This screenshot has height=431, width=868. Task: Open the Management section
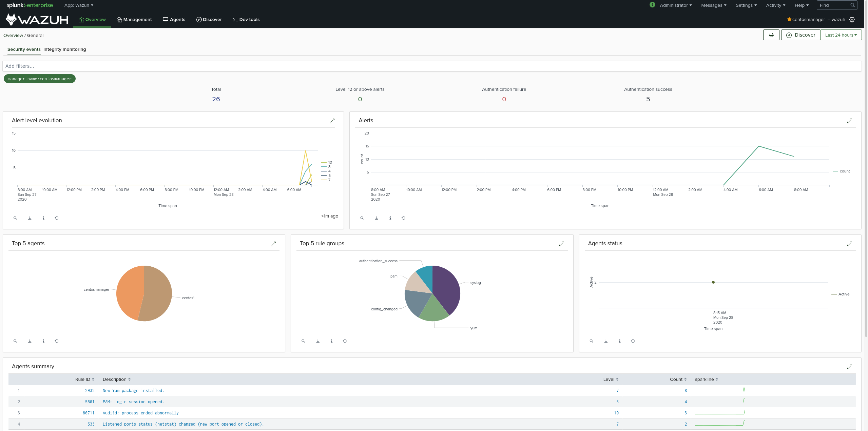click(x=134, y=19)
